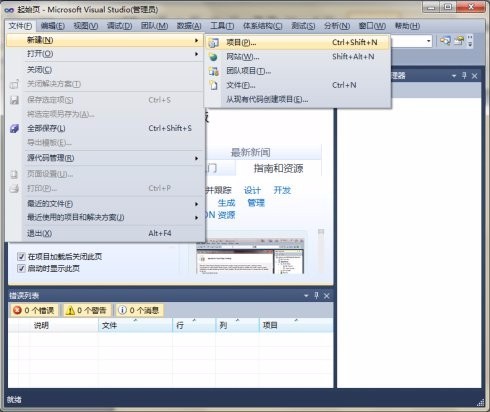Open the 窗口(W) menu
This screenshot has height=412, width=490.
tap(372, 26)
